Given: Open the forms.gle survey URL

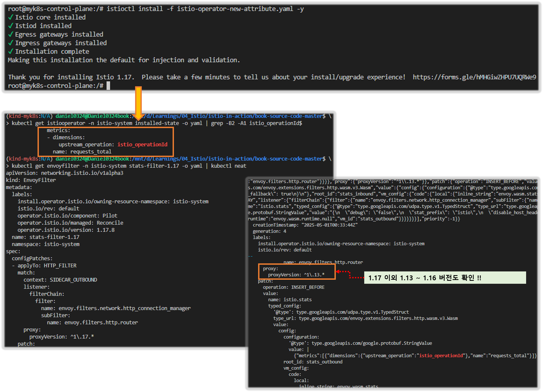Looking at the screenshot, I should (474, 77).
